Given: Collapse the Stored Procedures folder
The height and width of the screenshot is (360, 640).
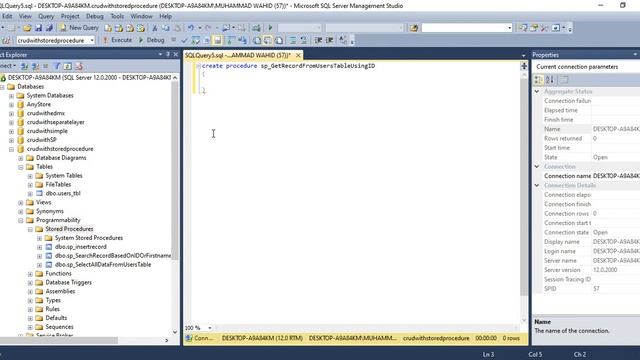Looking at the screenshot, I should 30,229.
